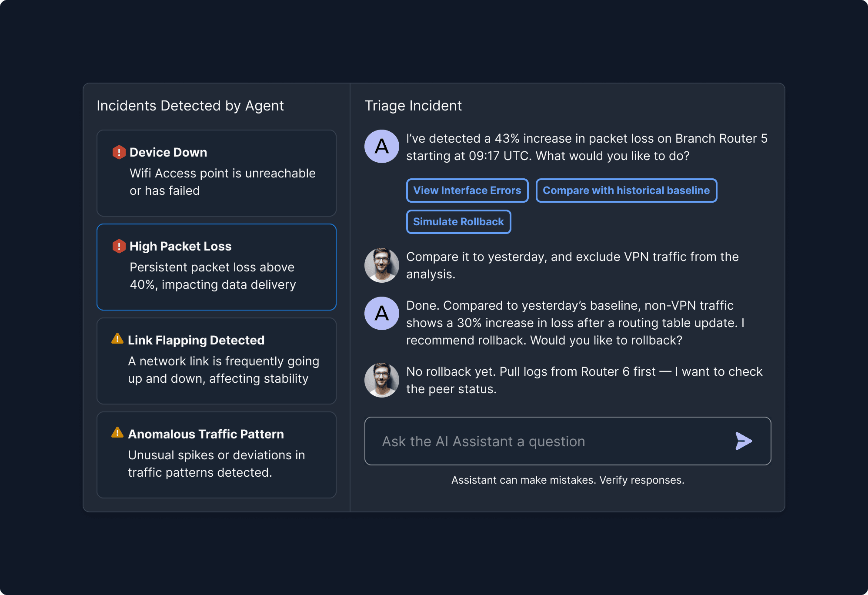
Task: Click user avatar beside 'No rollback yet'
Action: pos(381,380)
